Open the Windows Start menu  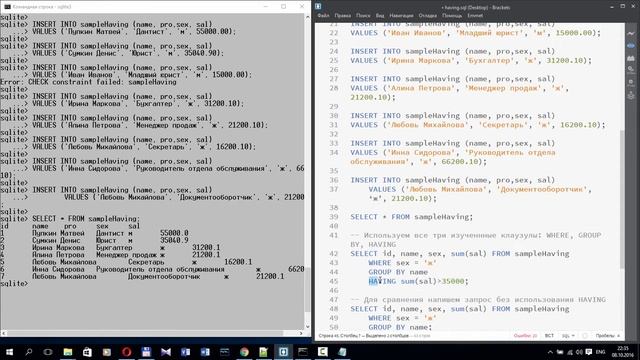(9, 351)
